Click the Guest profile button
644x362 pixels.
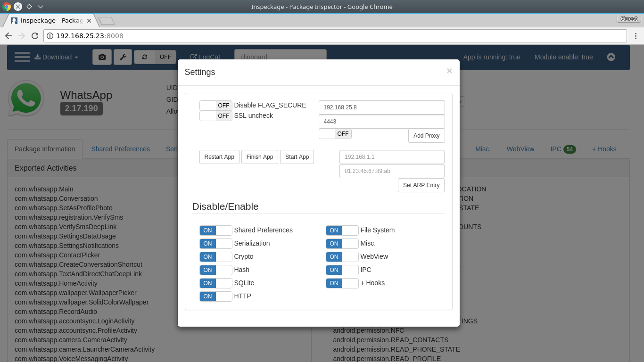tap(629, 18)
